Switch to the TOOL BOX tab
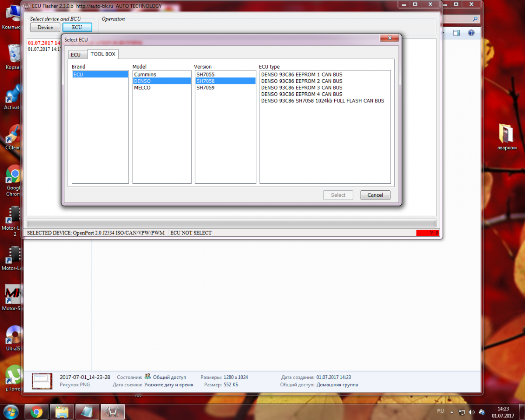Image resolution: width=525 pixels, height=420 pixels. [103, 54]
